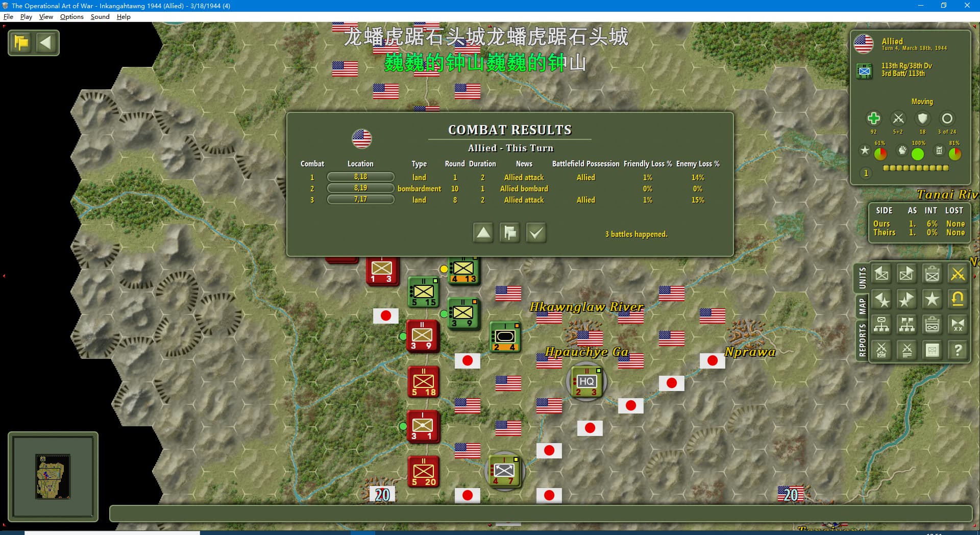This screenshot has height=535, width=980.
Task: Click the green cross health icon in unit panel
Action: 873,118
